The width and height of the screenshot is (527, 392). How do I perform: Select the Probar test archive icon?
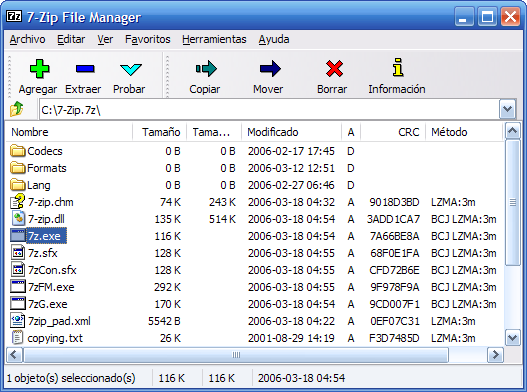(x=130, y=69)
